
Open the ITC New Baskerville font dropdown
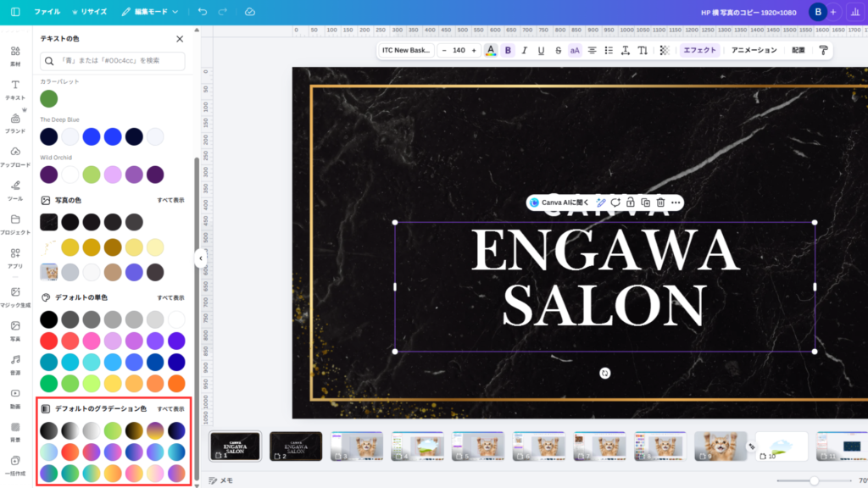[x=407, y=51]
